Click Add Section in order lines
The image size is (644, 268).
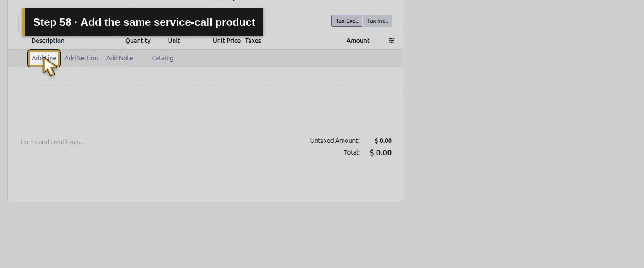coord(81,58)
